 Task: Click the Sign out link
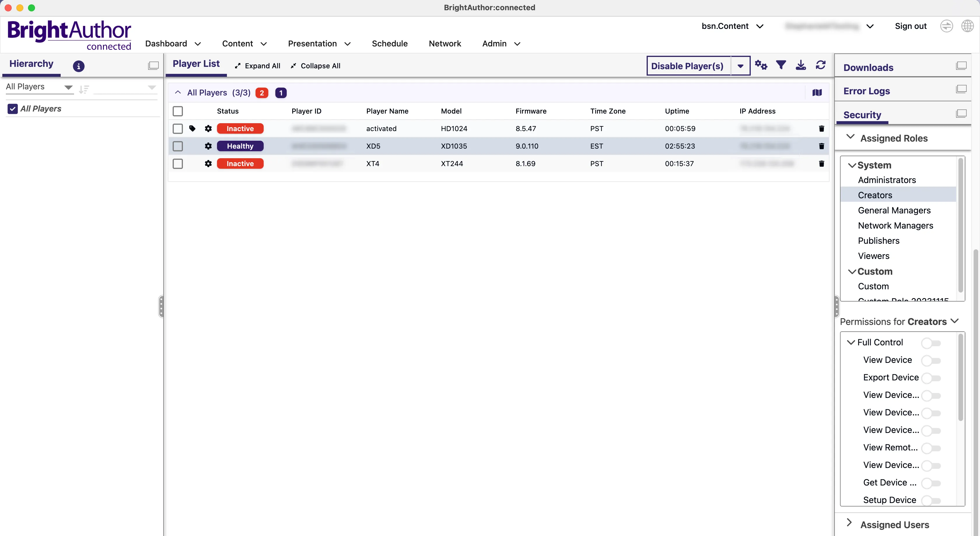(x=910, y=26)
